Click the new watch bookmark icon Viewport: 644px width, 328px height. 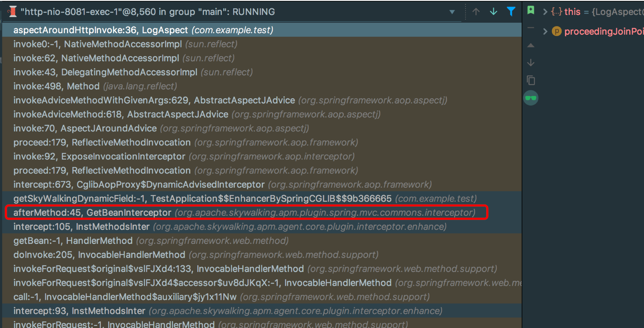(x=531, y=10)
